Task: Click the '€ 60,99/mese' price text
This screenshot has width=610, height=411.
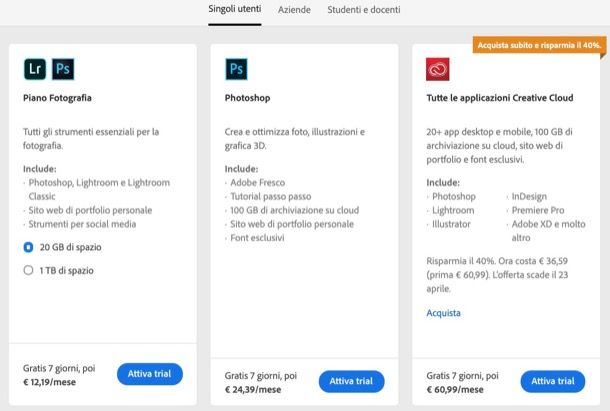Action: [x=455, y=390]
